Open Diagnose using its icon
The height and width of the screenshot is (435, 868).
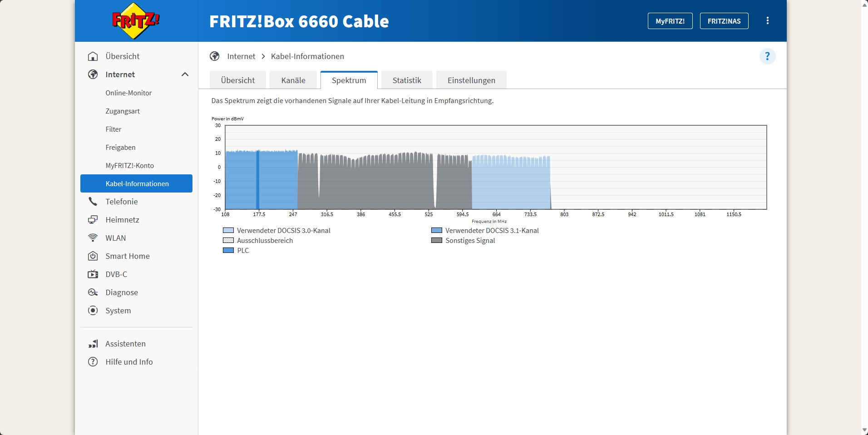click(x=93, y=292)
